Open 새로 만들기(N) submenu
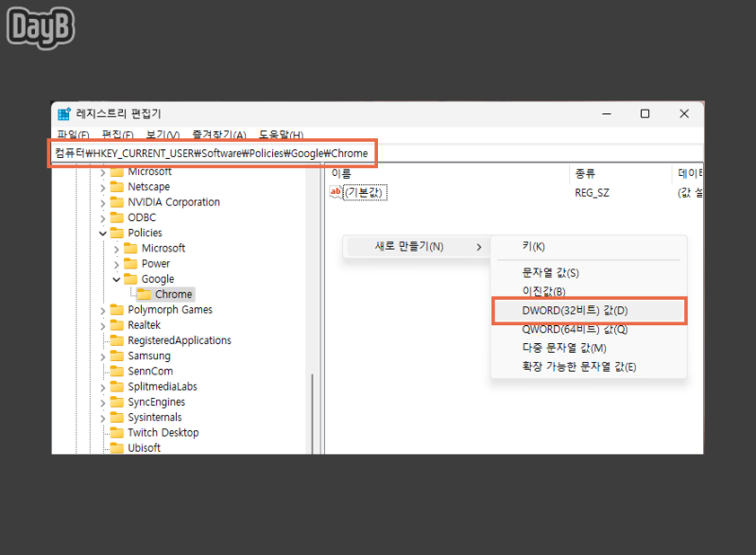Viewport: 756px width, 555px height. (x=416, y=247)
